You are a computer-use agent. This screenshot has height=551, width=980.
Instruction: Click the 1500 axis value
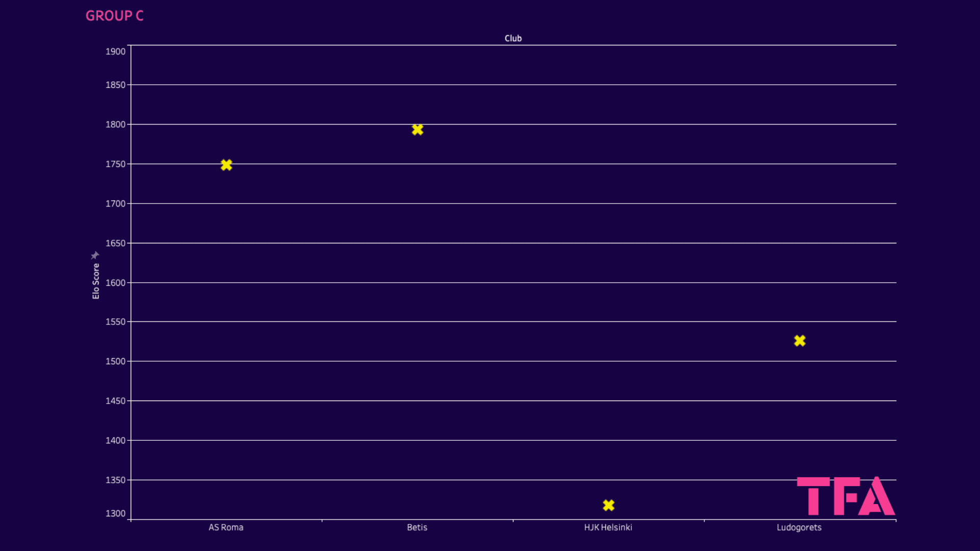pyautogui.click(x=115, y=361)
